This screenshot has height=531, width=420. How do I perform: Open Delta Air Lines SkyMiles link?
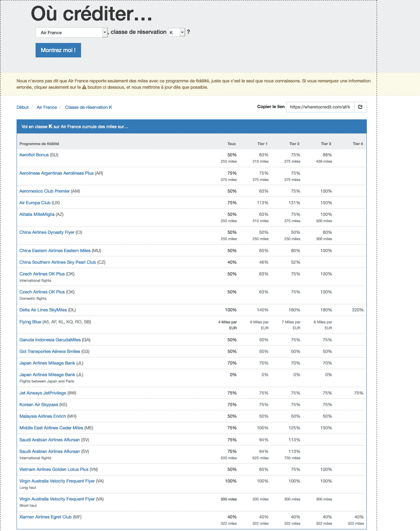coord(43,310)
